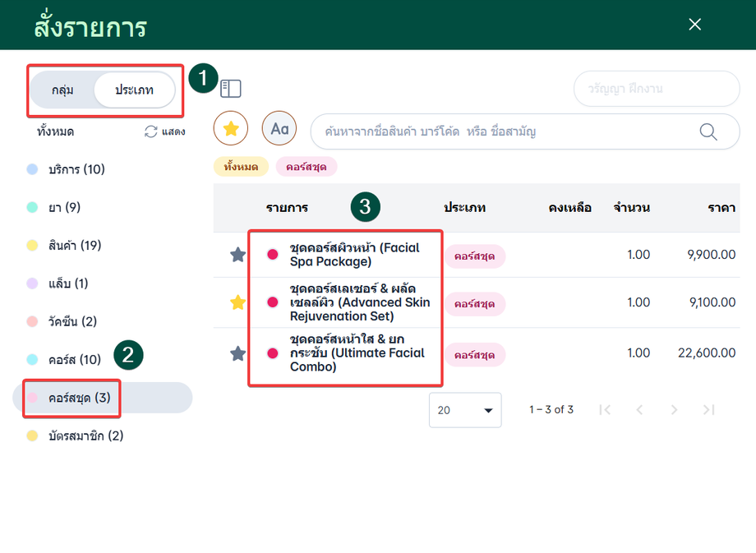The width and height of the screenshot is (756, 553).
Task: Select คอร์สชุด filter chip above table
Action: pos(307,167)
